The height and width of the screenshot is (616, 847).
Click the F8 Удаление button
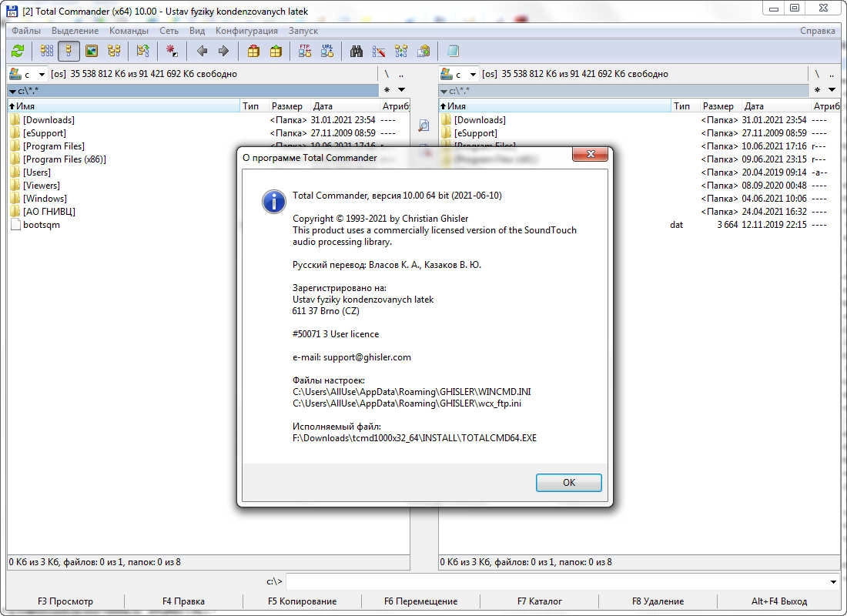click(658, 601)
